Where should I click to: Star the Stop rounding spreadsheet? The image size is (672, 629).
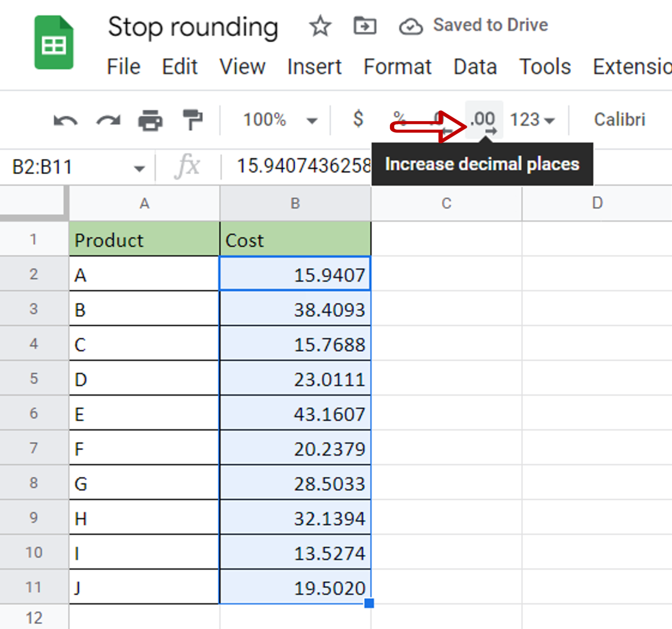[x=320, y=25]
